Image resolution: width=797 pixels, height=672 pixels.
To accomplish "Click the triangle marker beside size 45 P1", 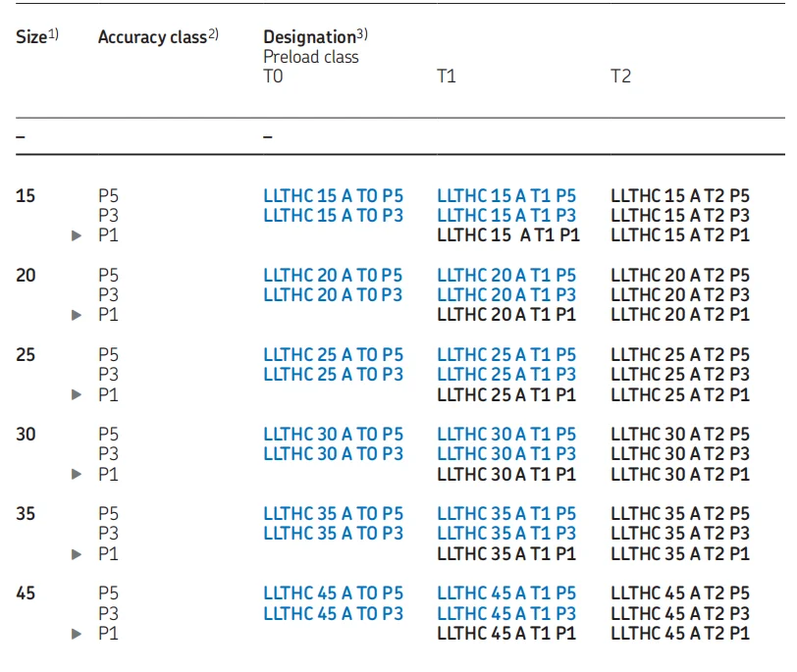I will [77, 634].
